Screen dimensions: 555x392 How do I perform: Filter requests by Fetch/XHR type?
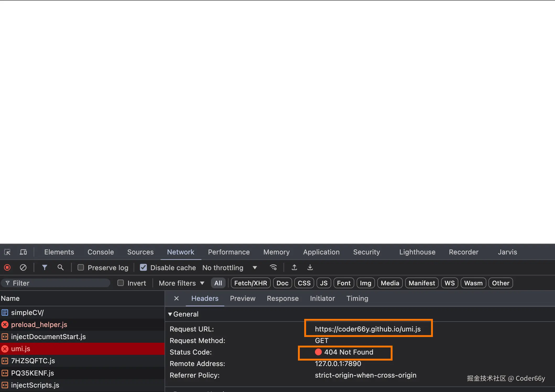point(250,283)
